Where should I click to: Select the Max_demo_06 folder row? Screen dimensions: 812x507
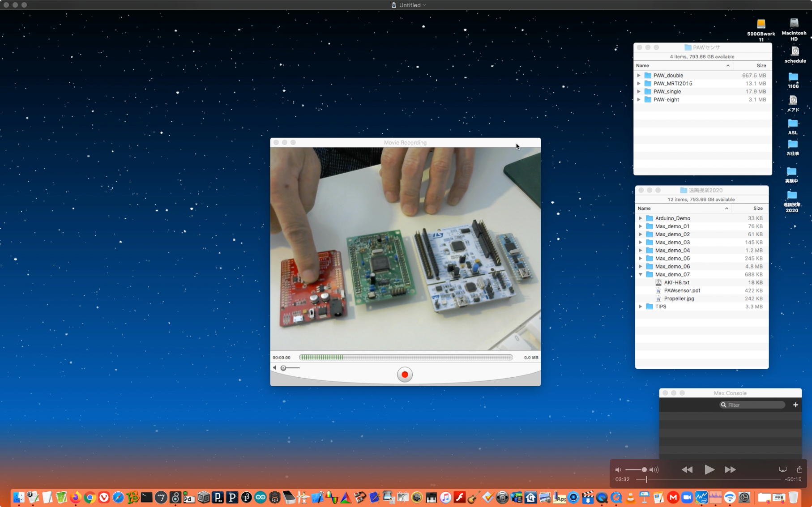[702, 267]
